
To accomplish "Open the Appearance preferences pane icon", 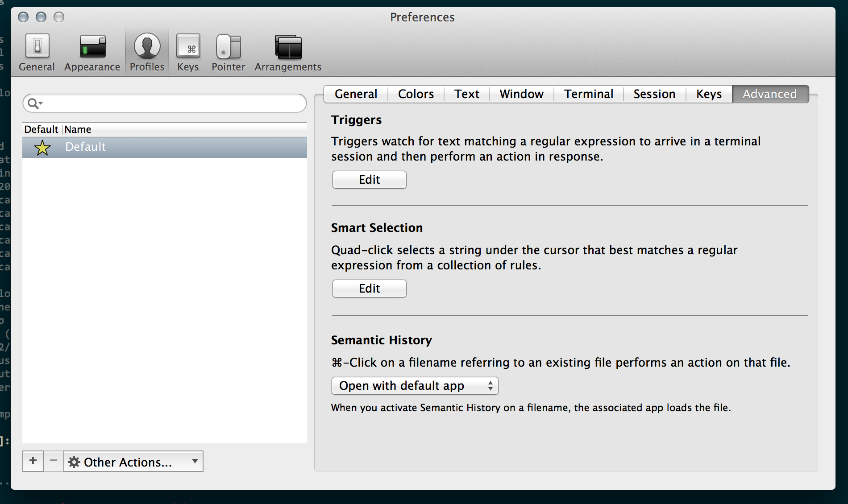I will 92,47.
